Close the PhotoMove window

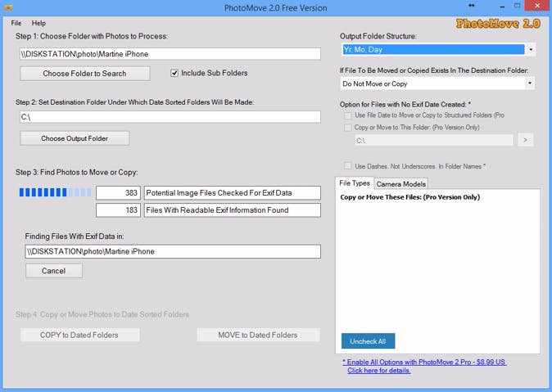pos(537,6)
